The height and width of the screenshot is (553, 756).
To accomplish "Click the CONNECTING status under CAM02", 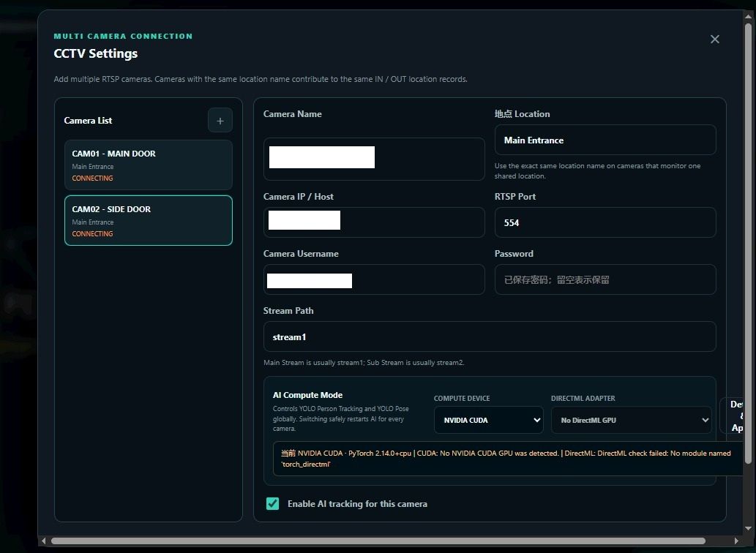I will point(92,233).
